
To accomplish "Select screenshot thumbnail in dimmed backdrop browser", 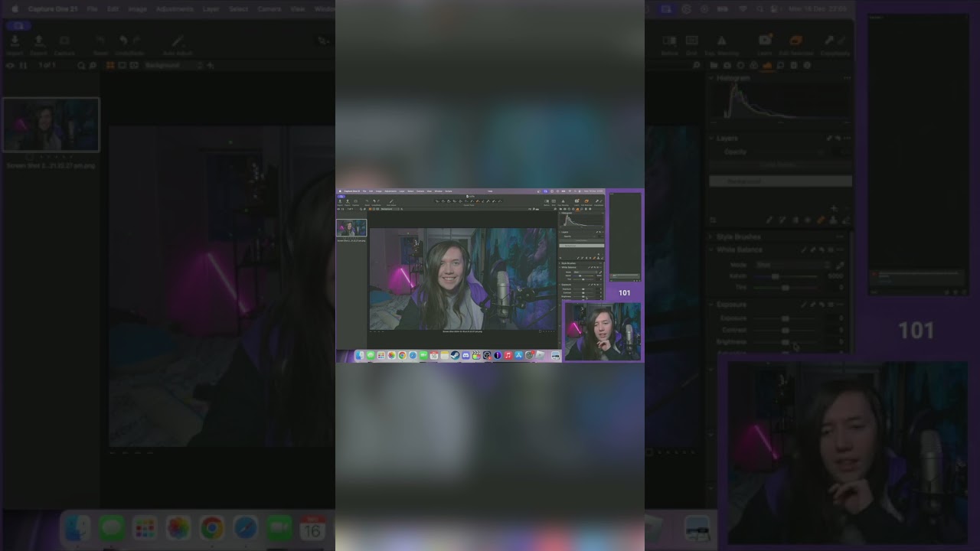I will [x=51, y=124].
